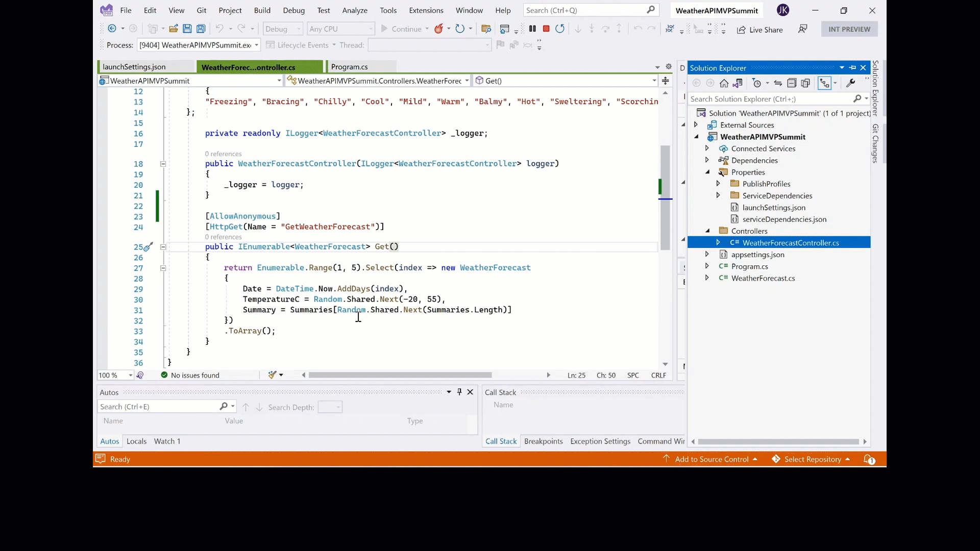Screen dimensions: 980x551
Task: Click the Breakpoints pause icon in toolbar
Action: [532, 28]
